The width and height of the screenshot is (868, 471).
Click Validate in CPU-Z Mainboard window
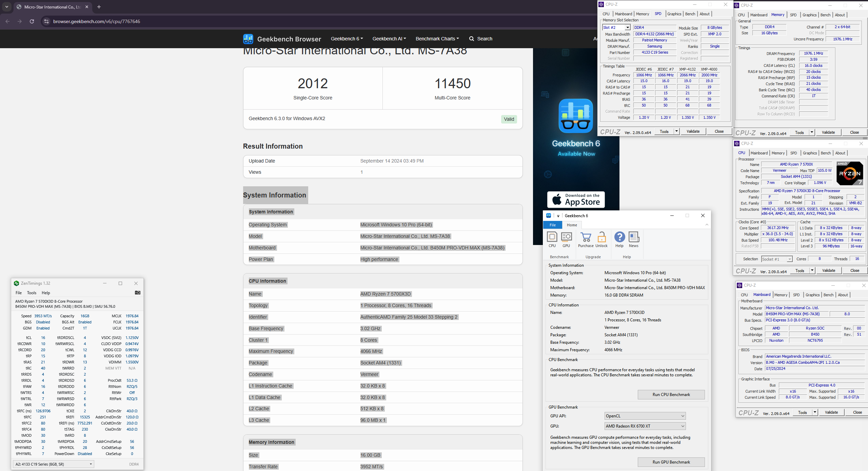point(831,412)
